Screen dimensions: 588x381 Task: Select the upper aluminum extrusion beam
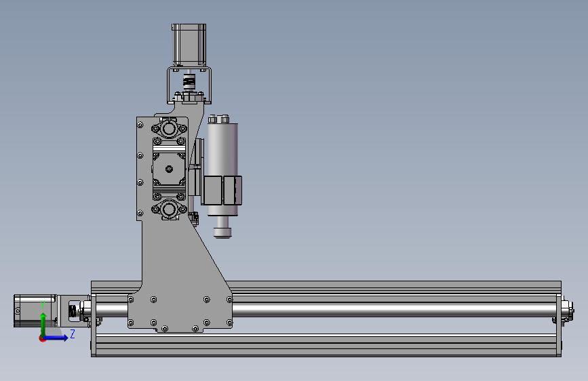pos(395,287)
